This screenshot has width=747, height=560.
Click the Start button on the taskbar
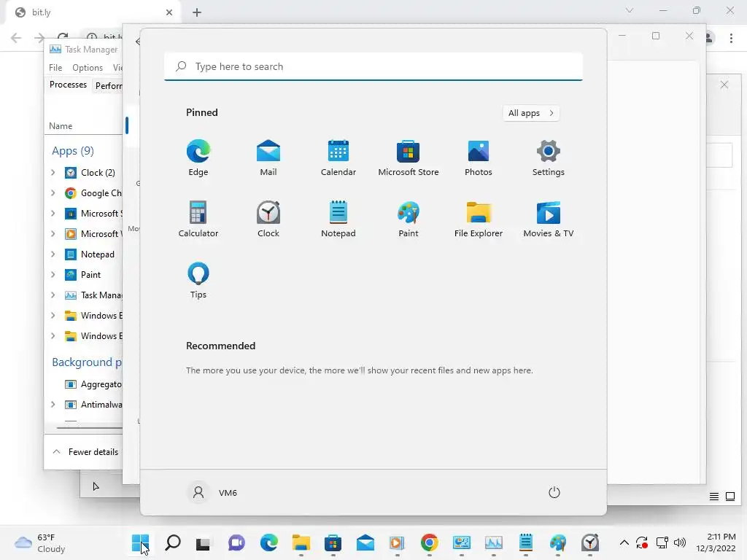click(x=141, y=542)
